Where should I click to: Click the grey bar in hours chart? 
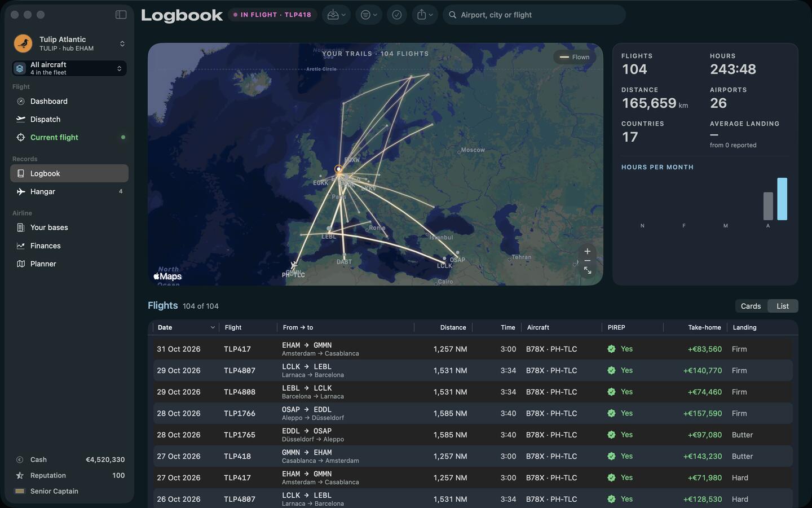pyautogui.click(x=768, y=206)
